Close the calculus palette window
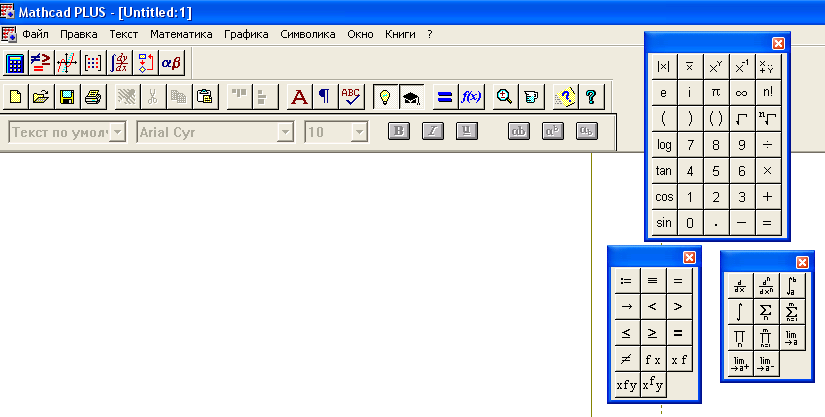Image resolution: width=825 pixels, height=417 pixels. [802, 262]
